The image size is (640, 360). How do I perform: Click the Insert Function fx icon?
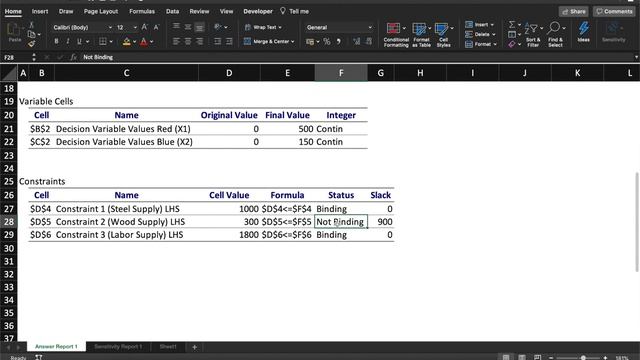(73, 57)
